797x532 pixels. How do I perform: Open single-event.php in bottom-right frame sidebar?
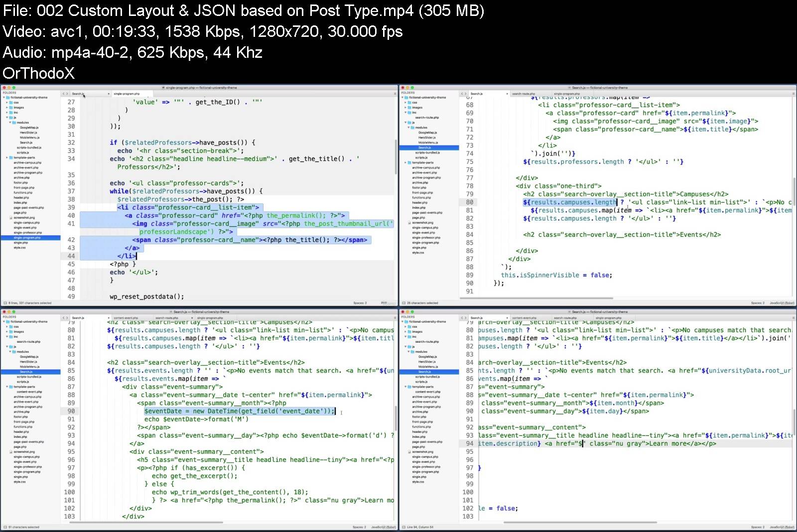pos(423,462)
